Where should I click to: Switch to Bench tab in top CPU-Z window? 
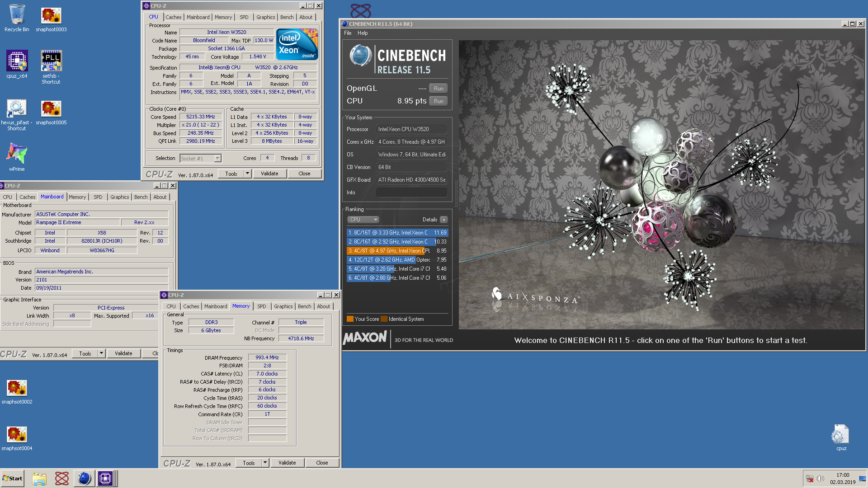point(287,17)
